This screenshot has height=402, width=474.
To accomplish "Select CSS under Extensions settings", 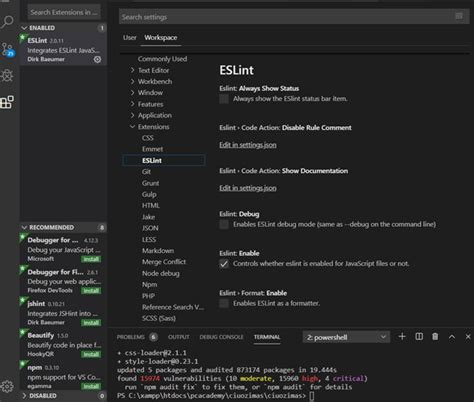I will (x=148, y=138).
